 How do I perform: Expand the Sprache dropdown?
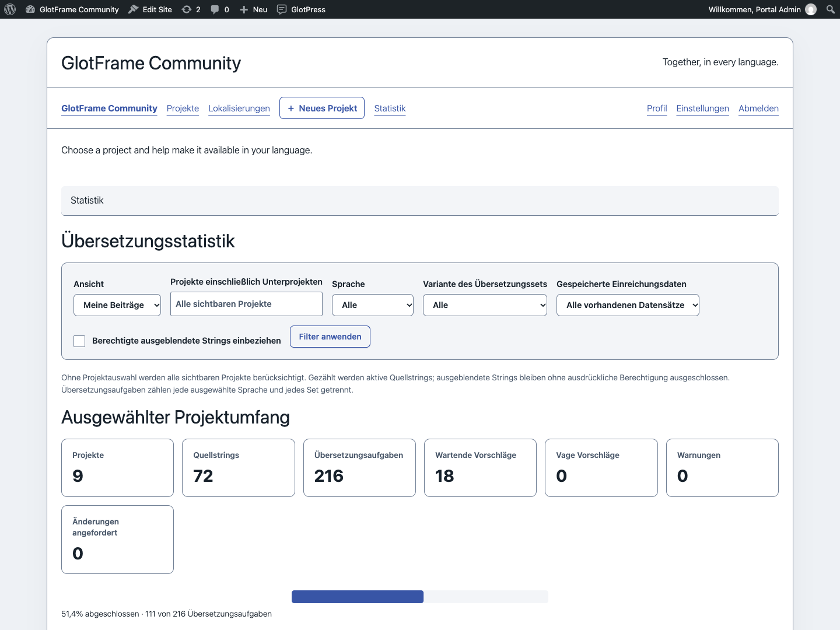(x=373, y=305)
